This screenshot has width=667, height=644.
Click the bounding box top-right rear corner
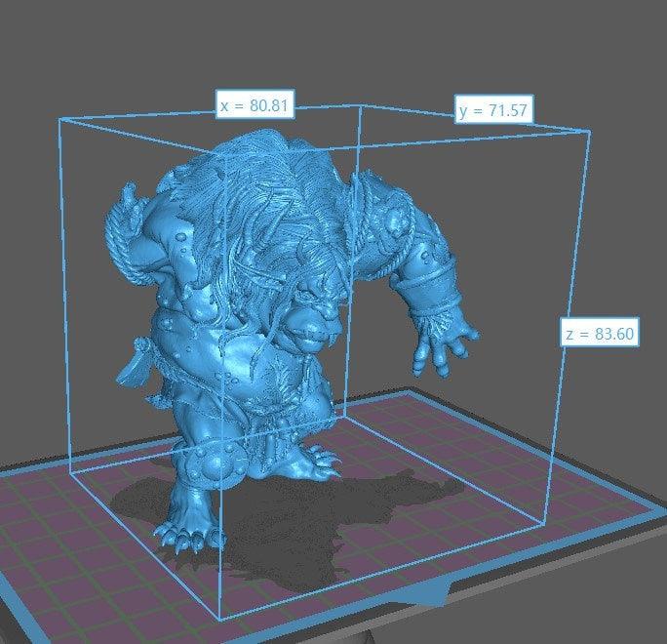589,132
